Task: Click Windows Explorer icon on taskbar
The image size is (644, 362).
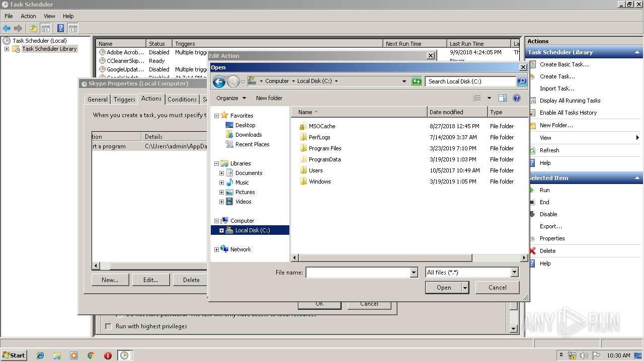Action: [57, 355]
